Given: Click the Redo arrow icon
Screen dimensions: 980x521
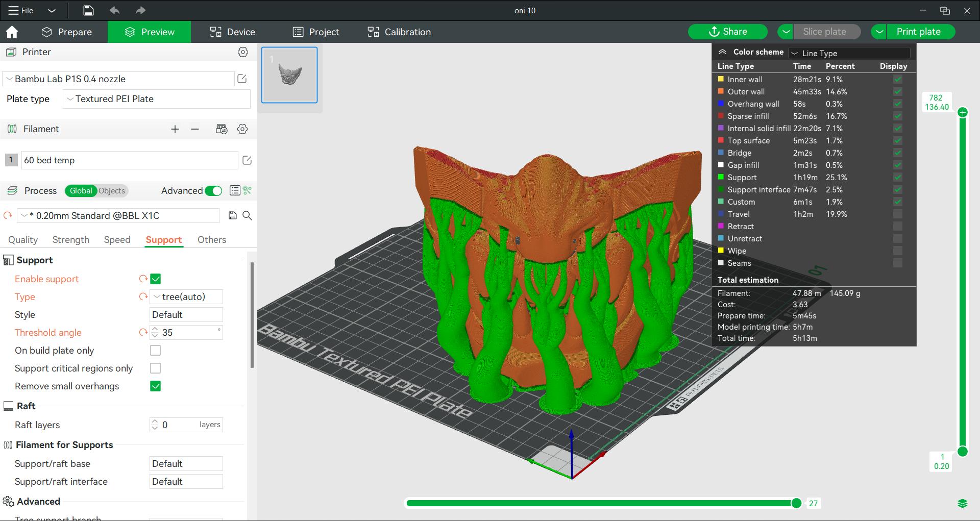Looking at the screenshot, I should [140, 10].
